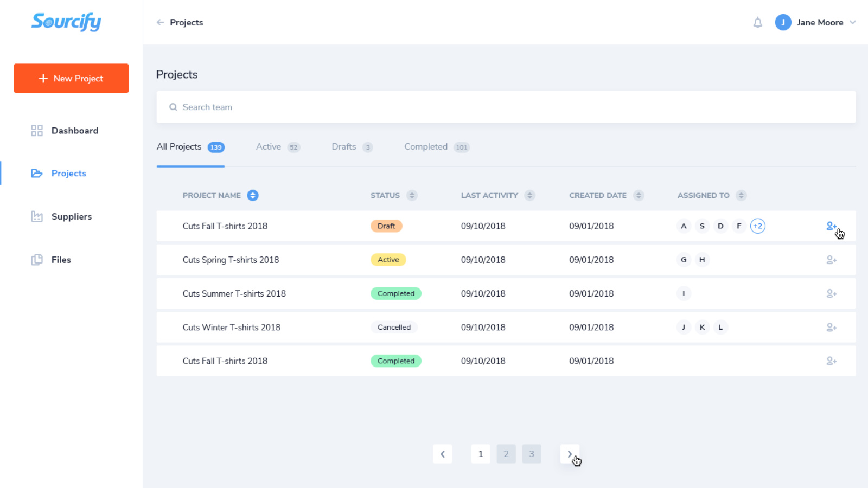Click assignee avatar H
This screenshot has height=488, width=868.
click(702, 260)
